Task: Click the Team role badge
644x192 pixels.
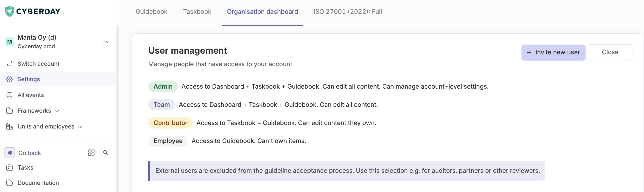Action: pyautogui.click(x=162, y=105)
